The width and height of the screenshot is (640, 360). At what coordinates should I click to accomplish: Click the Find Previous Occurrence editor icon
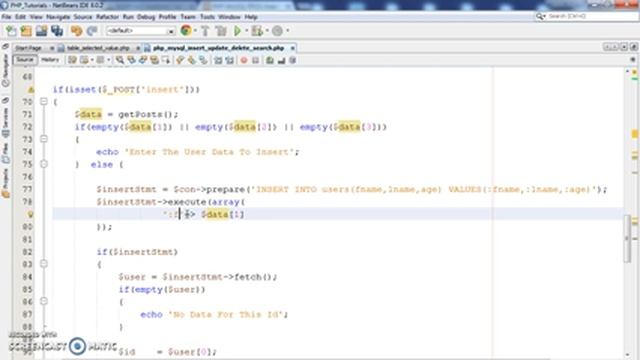pos(131,60)
